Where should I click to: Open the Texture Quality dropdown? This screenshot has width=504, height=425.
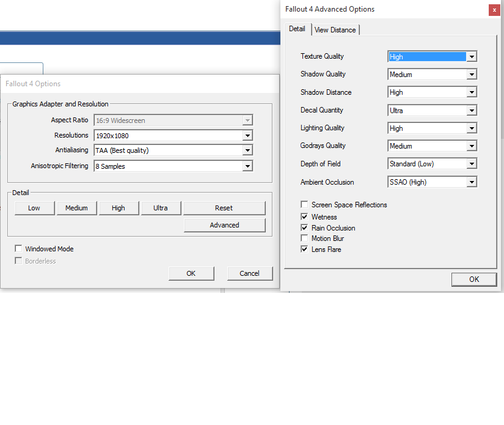pyautogui.click(x=432, y=57)
